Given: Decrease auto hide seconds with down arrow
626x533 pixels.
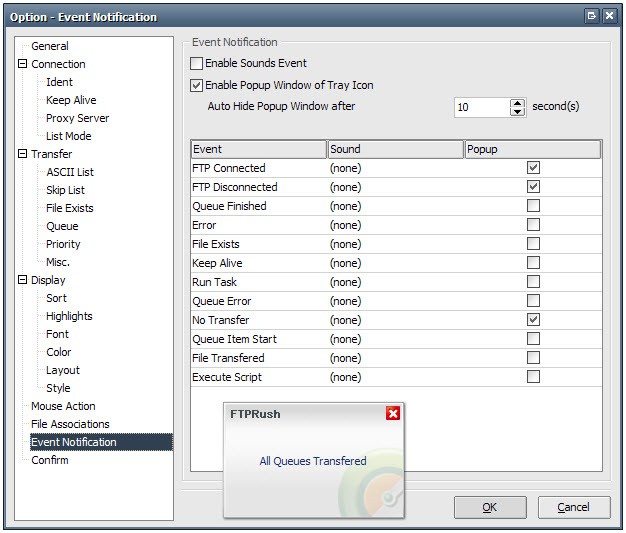Looking at the screenshot, I should coord(517,111).
